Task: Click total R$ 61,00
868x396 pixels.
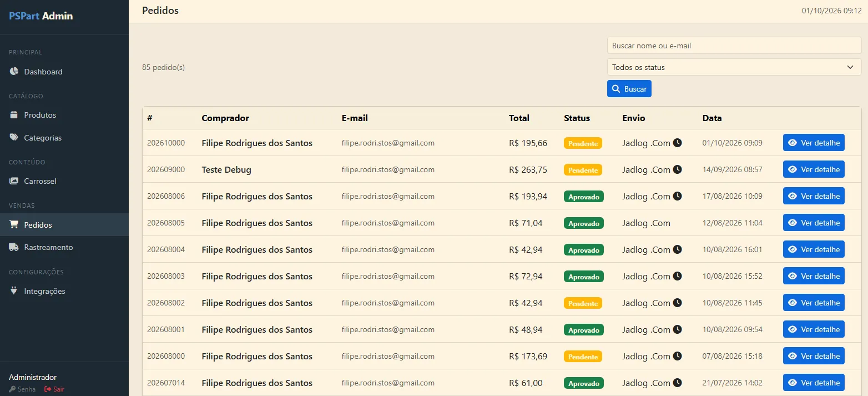Action: (x=526, y=383)
